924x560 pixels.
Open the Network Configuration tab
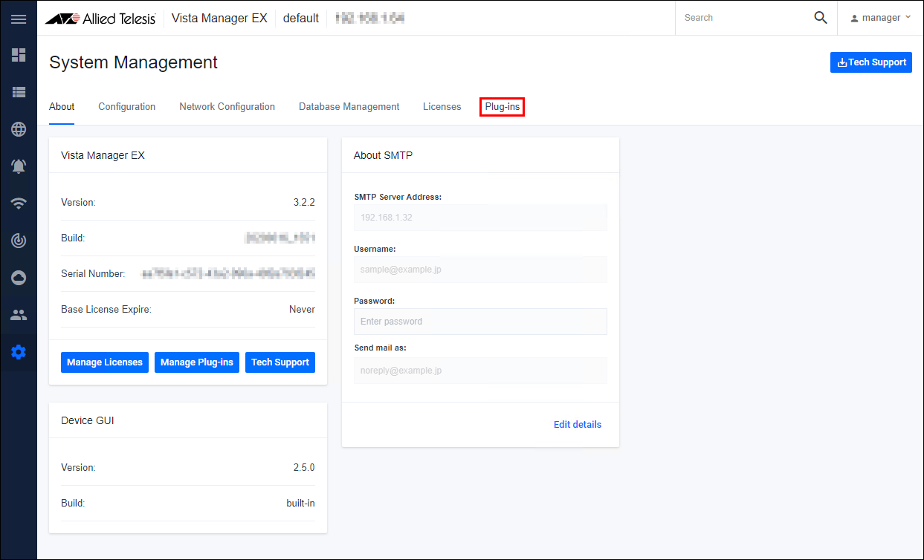point(227,107)
